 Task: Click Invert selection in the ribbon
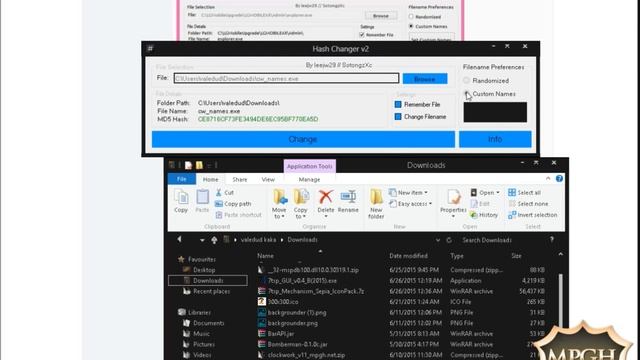tap(533, 215)
